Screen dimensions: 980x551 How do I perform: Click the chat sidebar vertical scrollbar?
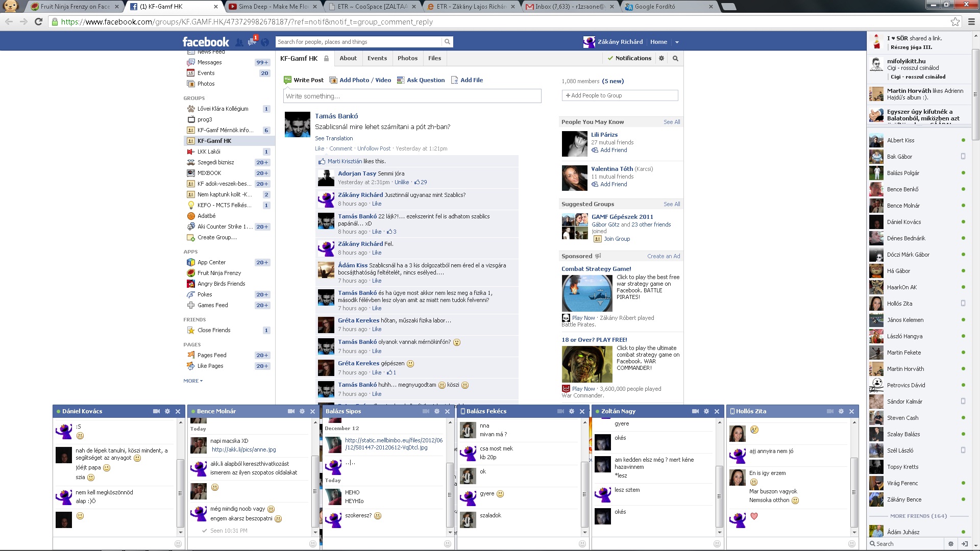[975, 94]
